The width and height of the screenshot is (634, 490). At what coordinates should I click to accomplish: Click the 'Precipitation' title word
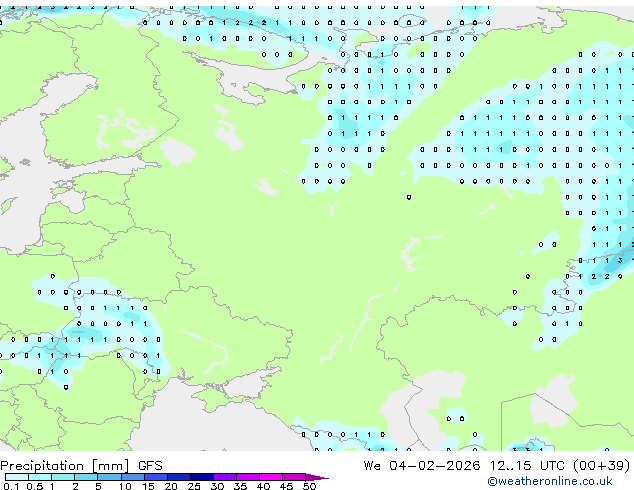[x=42, y=466]
